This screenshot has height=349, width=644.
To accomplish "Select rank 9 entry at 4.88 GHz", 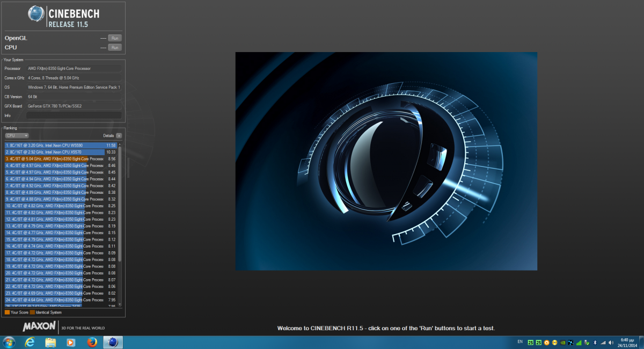I will pos(61,199).
